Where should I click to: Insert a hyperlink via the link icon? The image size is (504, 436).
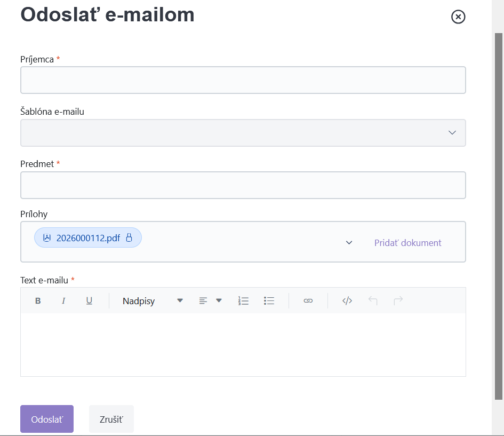(x=308, y=300)
